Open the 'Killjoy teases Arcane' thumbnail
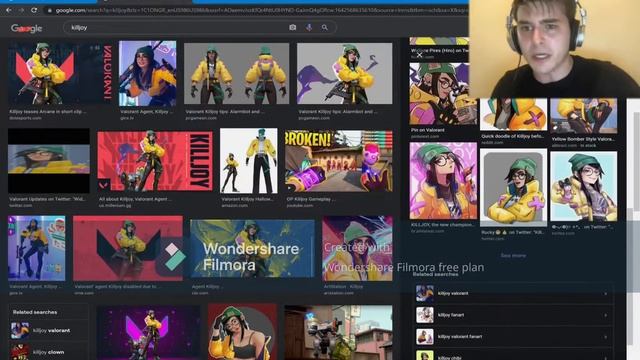The width and height of the screenshot is (640, 360). 61,73
